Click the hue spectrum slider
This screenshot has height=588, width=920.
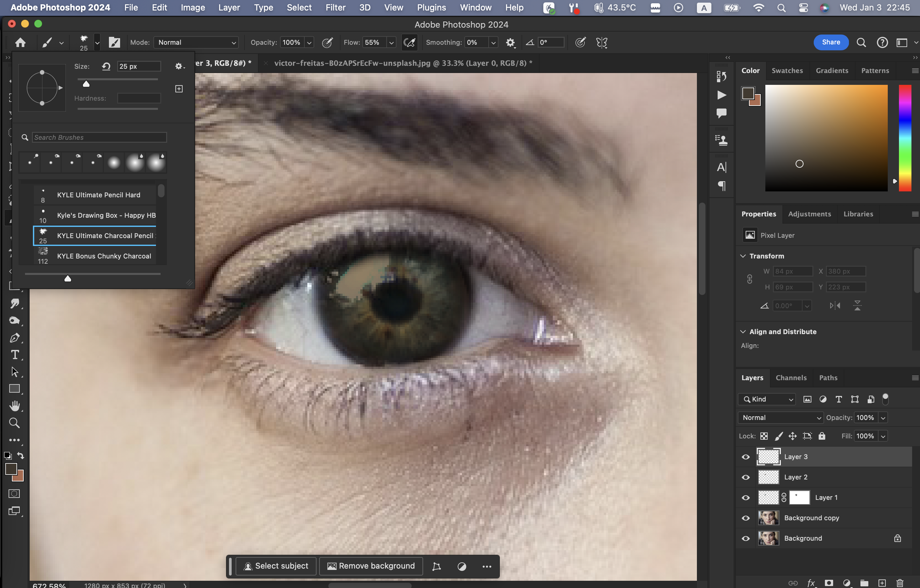click(x=905, y=137)
